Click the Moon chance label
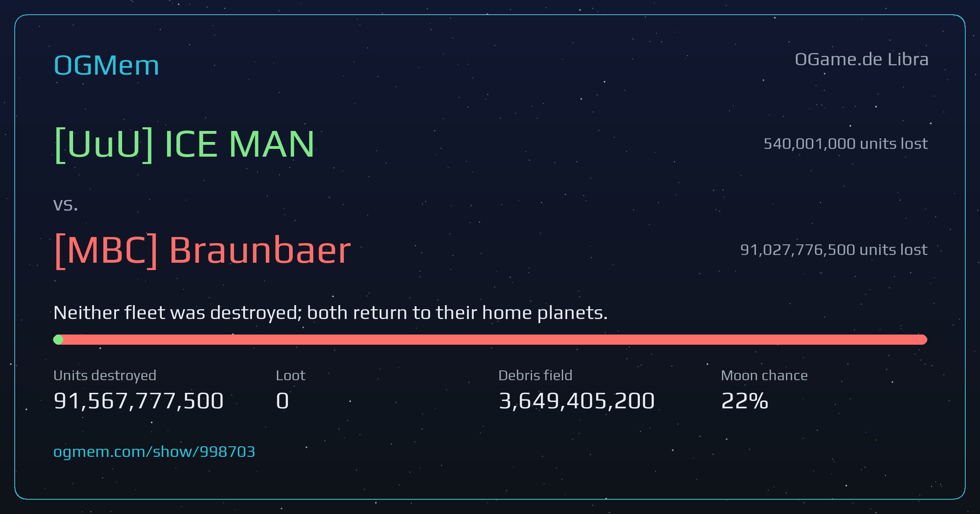 point(764,375)
